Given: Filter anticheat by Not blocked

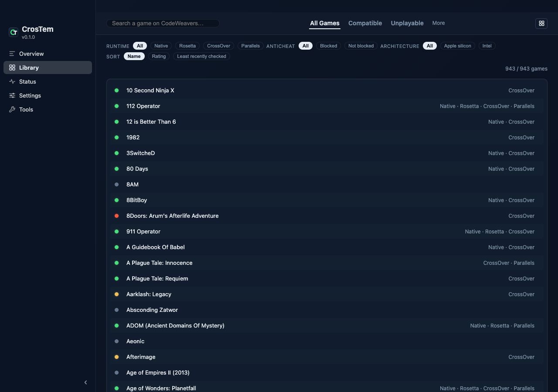Looking at the screenshot, I should click(x=361, y=46).
